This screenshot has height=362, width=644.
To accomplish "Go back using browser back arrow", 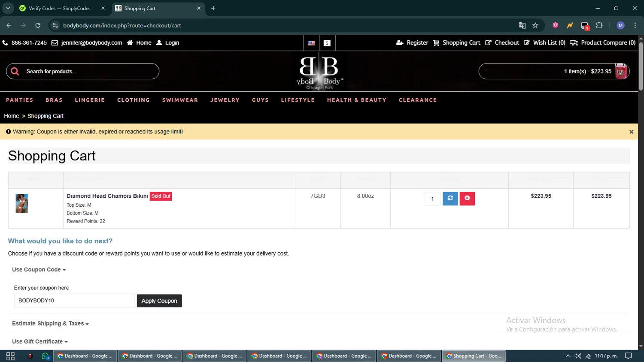I will (9, 25).
